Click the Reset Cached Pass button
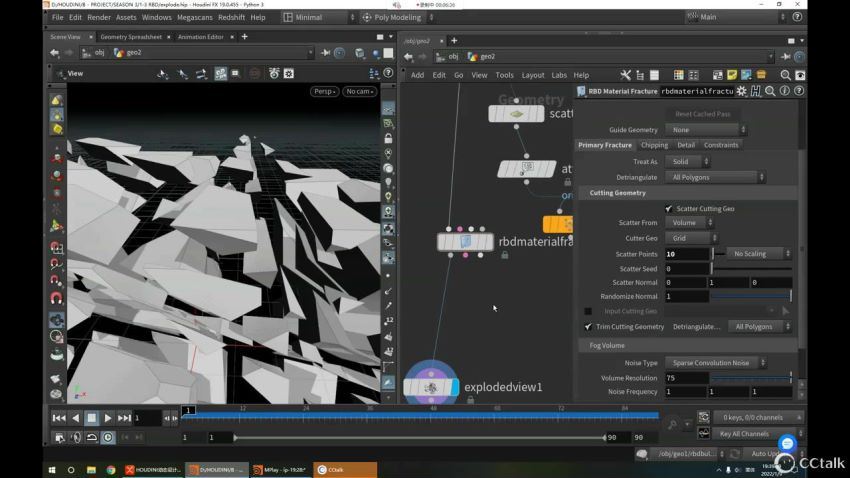The height and width of the screenshot is (478, 850). [x=703, y=114]
